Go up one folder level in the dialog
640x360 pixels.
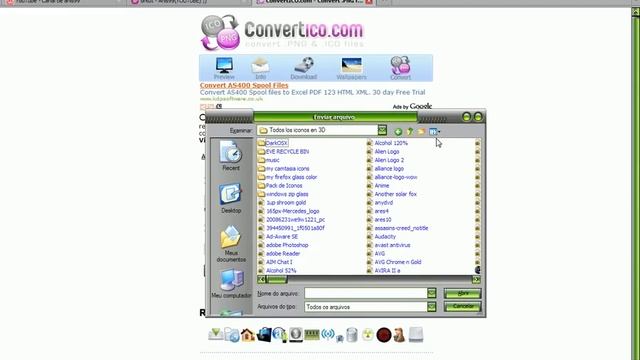[x=410, y=131]
